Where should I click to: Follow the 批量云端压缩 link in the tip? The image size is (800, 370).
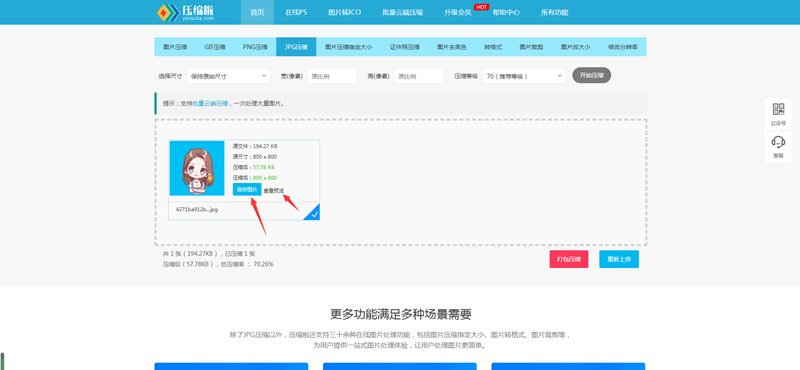click(210, 104)
